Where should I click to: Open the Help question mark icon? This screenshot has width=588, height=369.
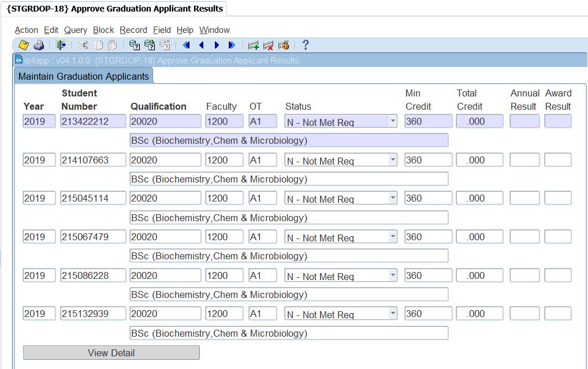306,45
